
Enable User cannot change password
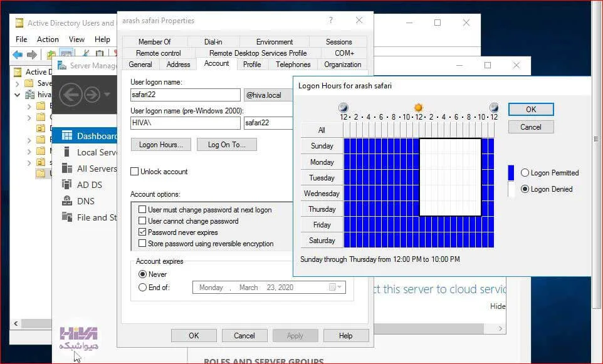[142, 221]
